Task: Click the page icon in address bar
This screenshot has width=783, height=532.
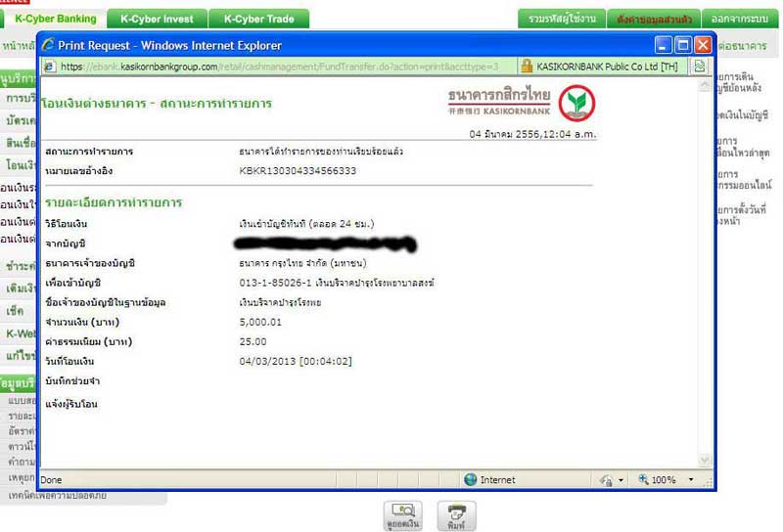Action: point(50,66)
